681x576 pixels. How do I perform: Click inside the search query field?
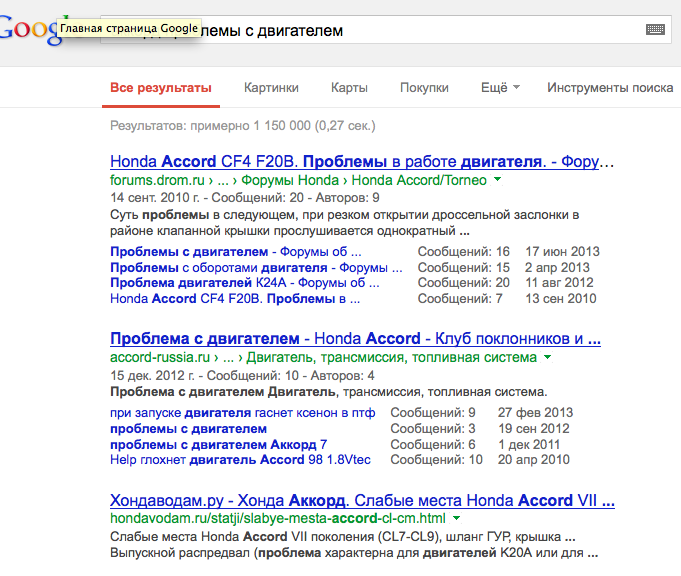(386, 30)
